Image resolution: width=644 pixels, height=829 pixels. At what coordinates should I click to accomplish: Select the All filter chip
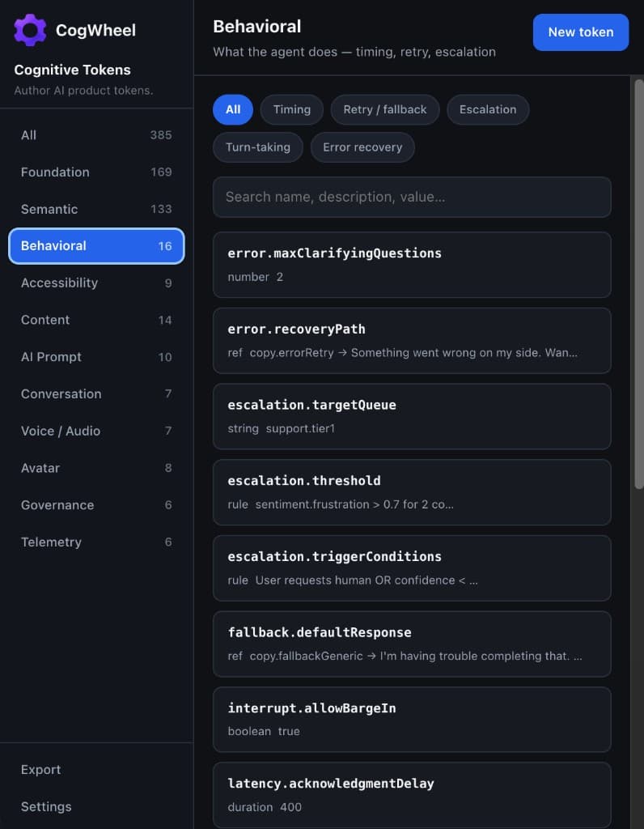click(233, 109)
